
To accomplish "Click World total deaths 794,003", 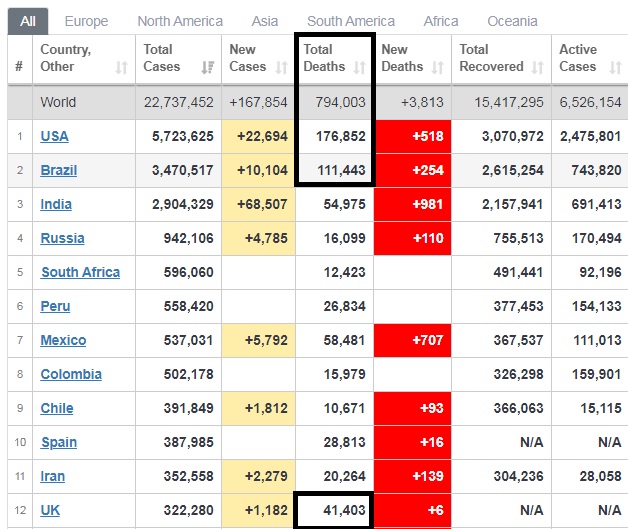I will pyautogui.click(x=340, y=103).
